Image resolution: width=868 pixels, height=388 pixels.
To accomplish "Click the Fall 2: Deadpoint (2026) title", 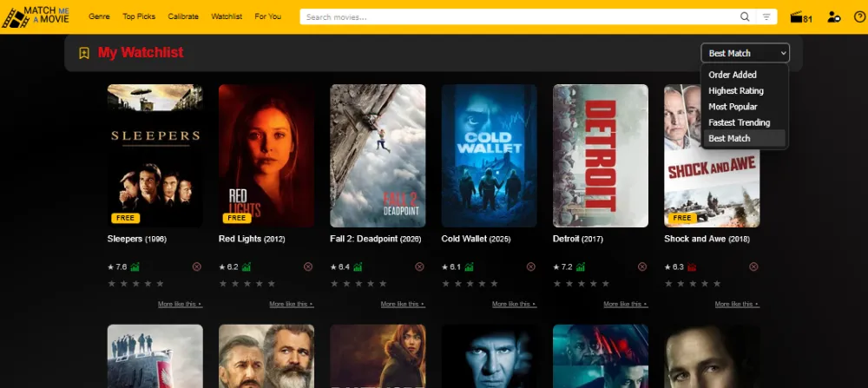I will coord(375,239).
